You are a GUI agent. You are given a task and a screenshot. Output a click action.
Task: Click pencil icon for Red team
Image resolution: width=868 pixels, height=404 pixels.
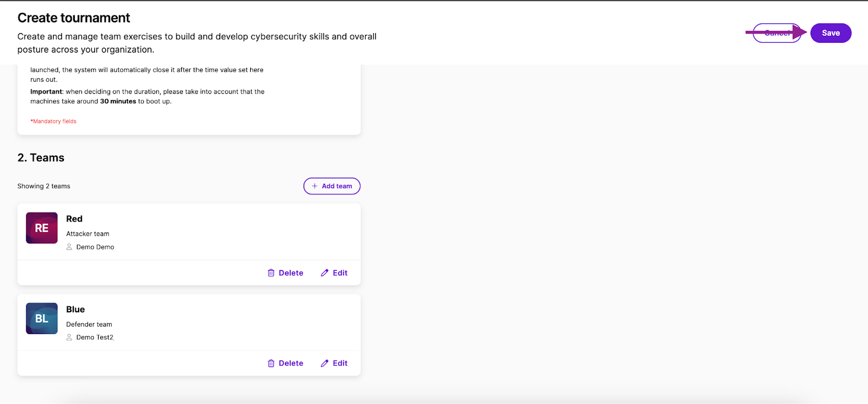point(324,273)
